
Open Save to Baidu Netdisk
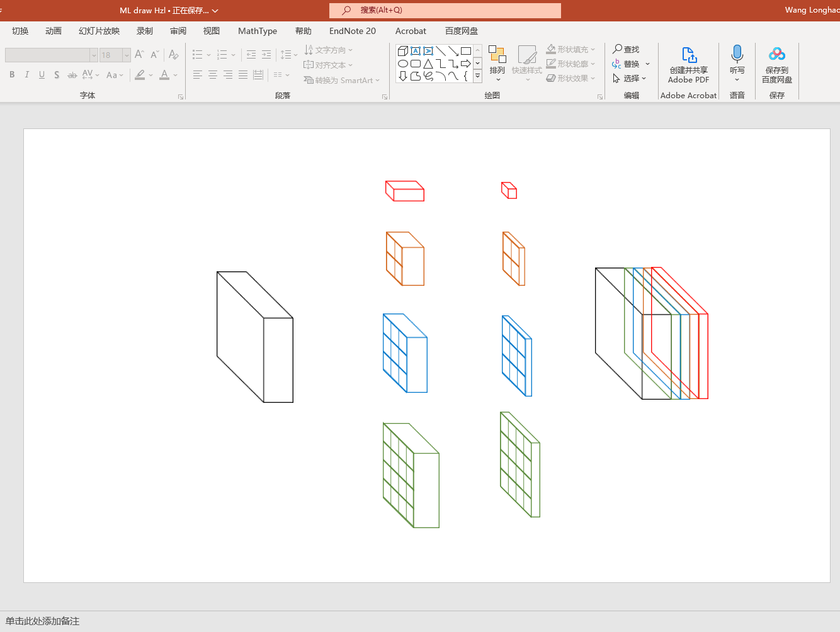[x=777, y=65]
